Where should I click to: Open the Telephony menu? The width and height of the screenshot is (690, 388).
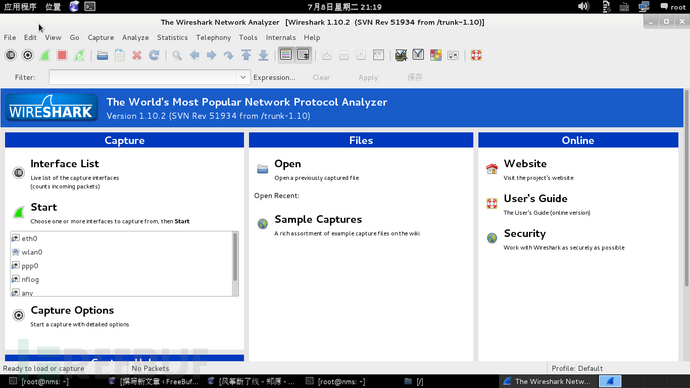tap(213, 37)
